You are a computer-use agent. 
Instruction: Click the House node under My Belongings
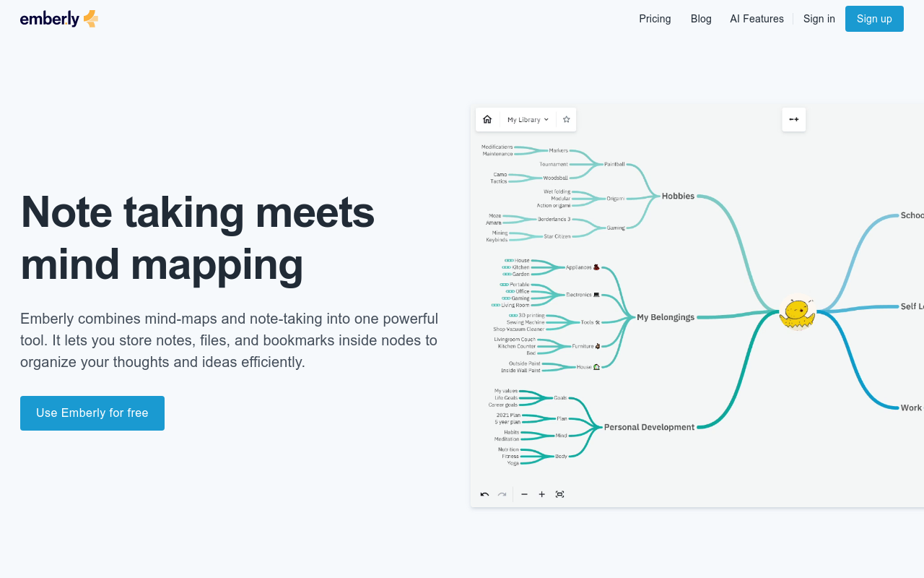click(588, 367)
